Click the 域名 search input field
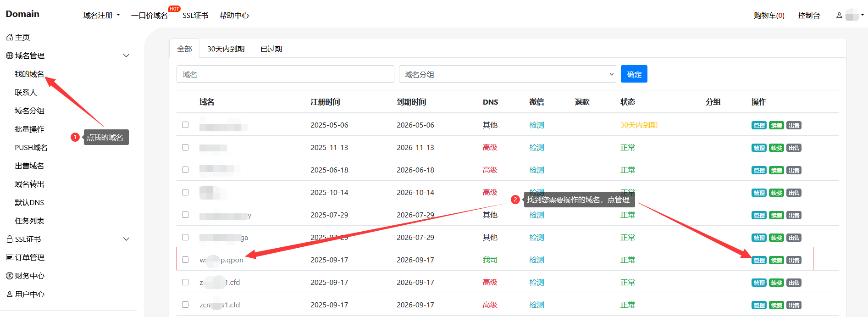The width and height of the screenshot is (868, 317). (285, 74)
